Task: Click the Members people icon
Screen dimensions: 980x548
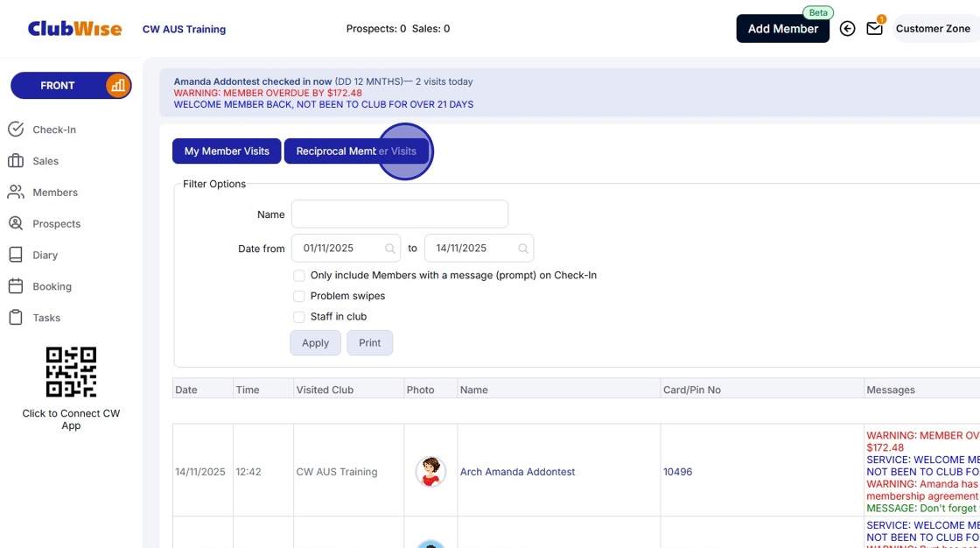Action: coord(16,192)
